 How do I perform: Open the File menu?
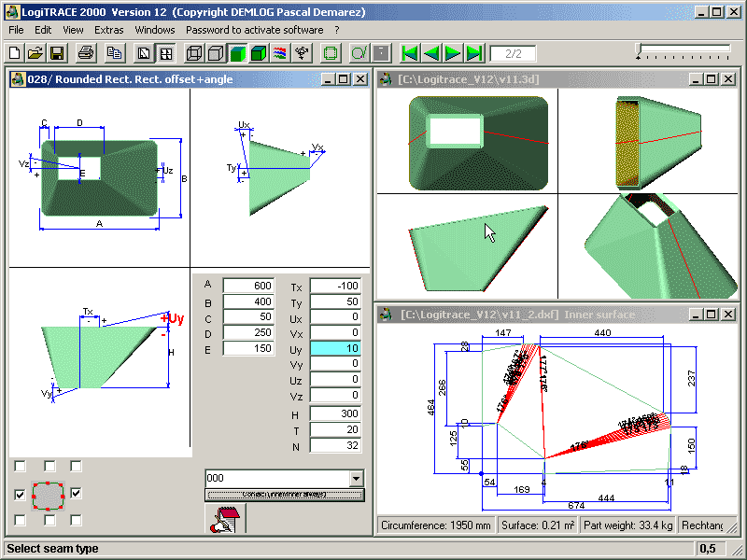tap(16, 30)
